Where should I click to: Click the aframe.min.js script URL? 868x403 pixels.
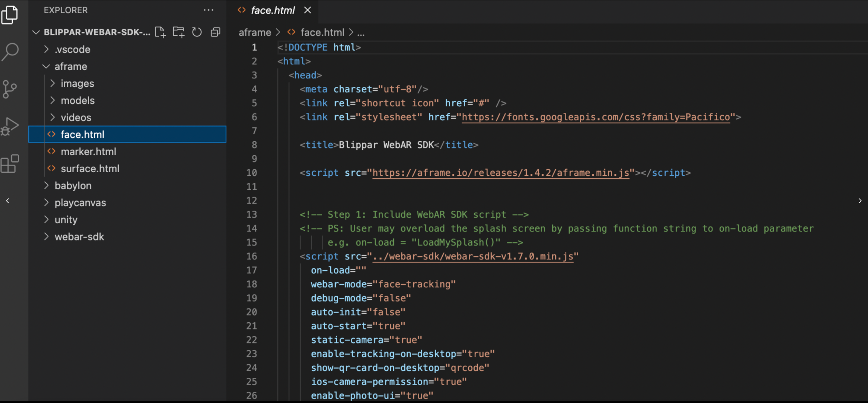[x=501, y=173]
